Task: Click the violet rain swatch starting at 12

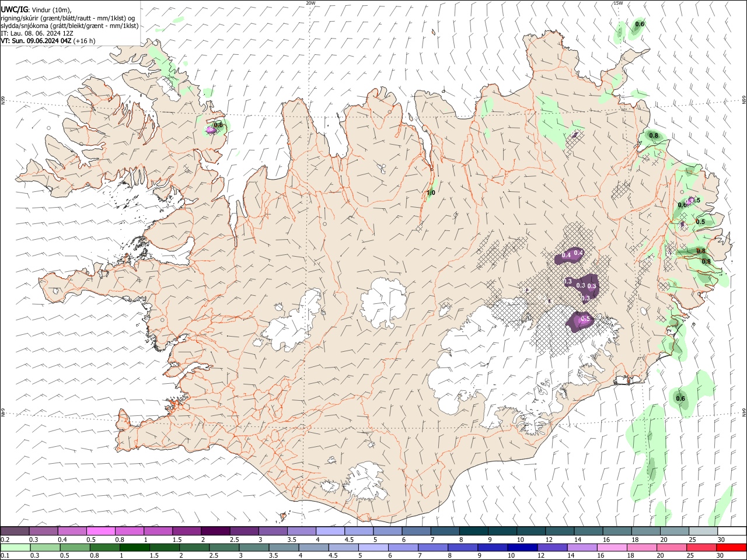Action: point(552,547)
